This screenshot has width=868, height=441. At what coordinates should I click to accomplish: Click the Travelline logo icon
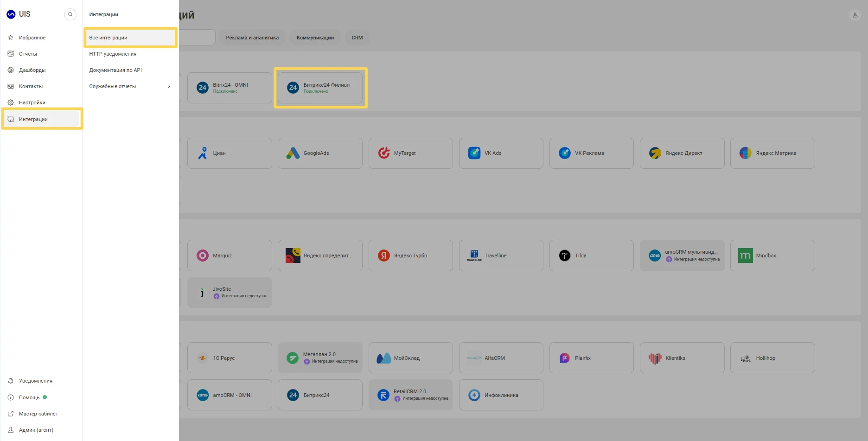(474, 256)
